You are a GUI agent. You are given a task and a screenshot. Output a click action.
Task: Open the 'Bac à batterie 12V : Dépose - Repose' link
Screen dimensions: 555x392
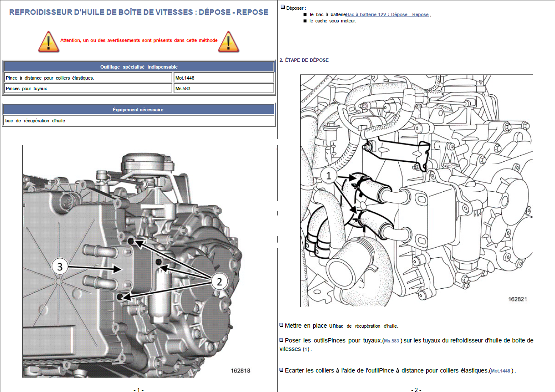[387, 14]
